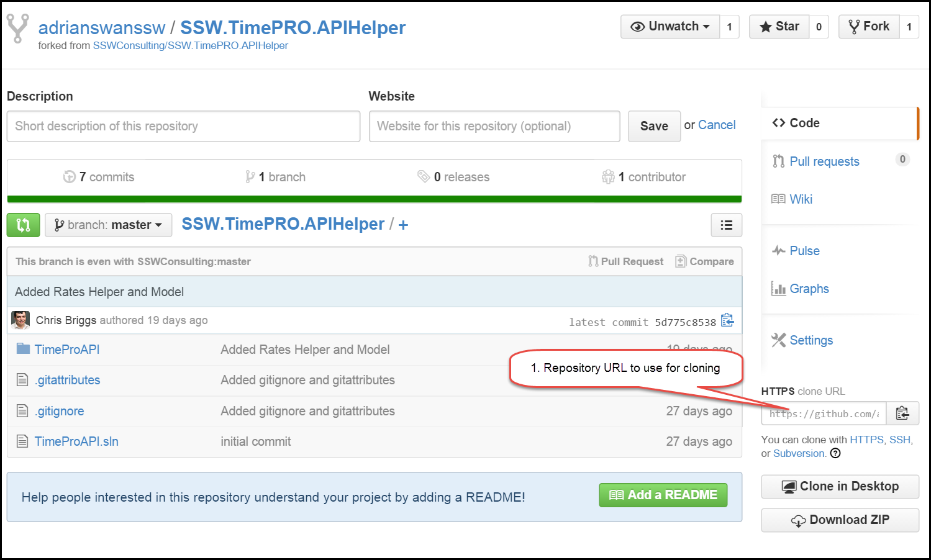Click Compare in the branch bar
931x560 pixels.
(x=705, y=261)
